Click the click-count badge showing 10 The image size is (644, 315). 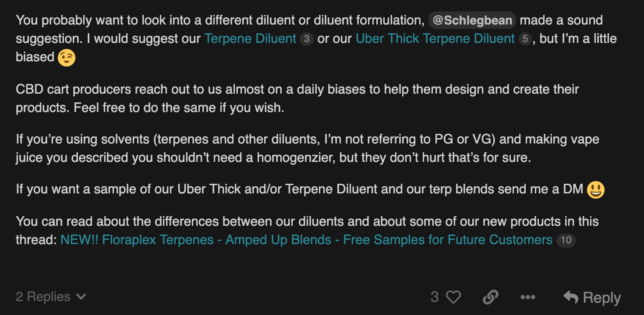[x=566, y=240]
